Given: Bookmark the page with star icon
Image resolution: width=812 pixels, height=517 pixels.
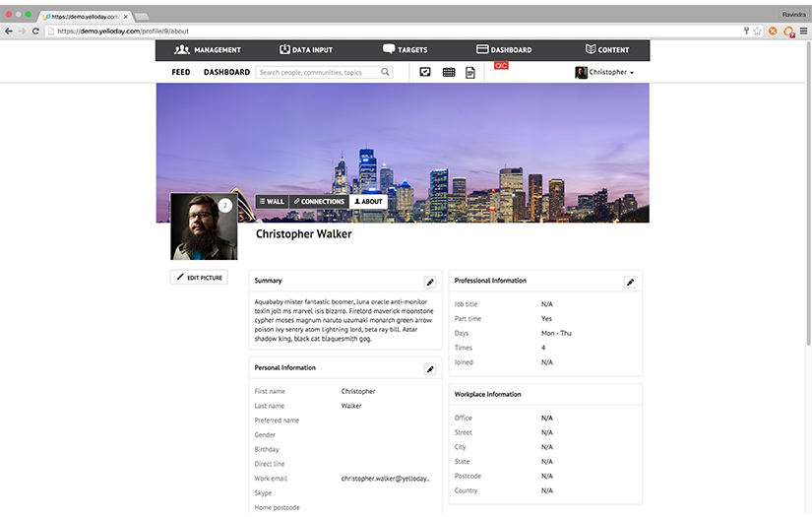Looking at the screenshot, I should [758, 32].
